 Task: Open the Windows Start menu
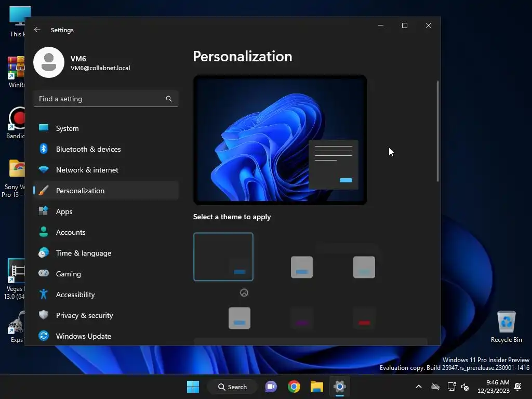point(193,387)
